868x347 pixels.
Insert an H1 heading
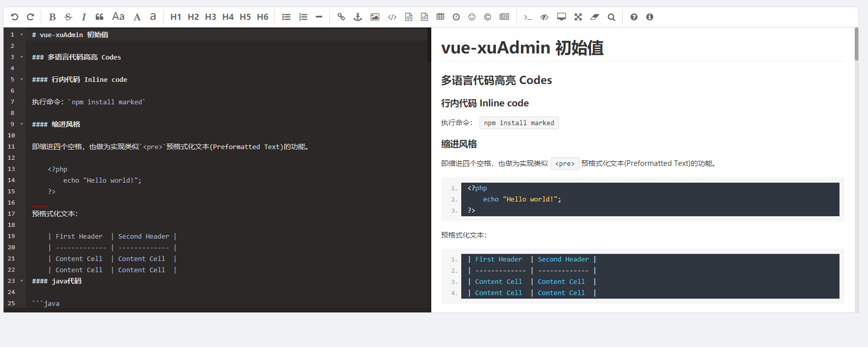pos(176,17)
